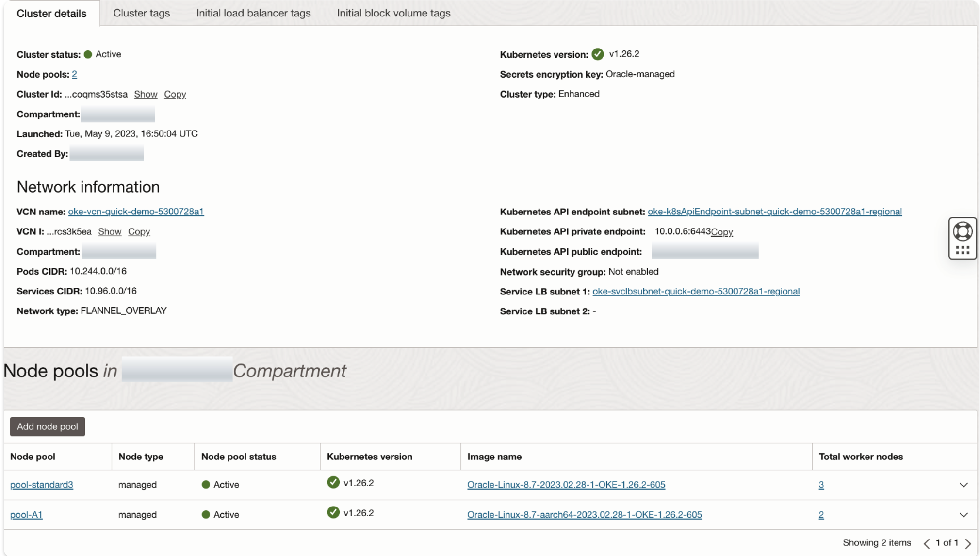Copy the Kubernetes API private endpoint

(721, 232)
